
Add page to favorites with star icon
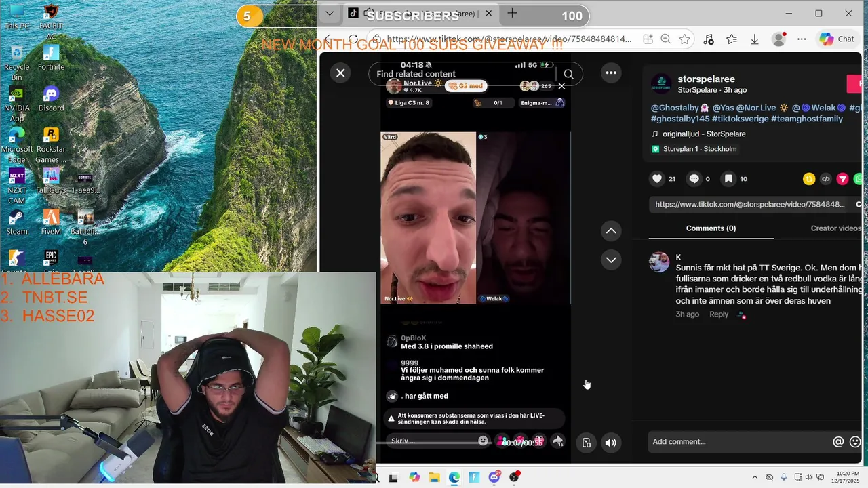[685, 39]
